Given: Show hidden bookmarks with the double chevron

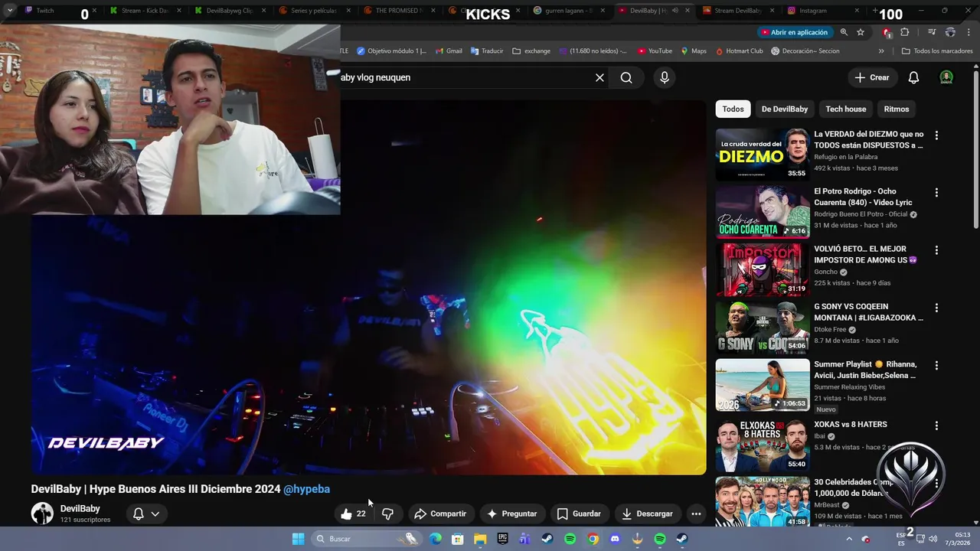Looking at the screenshot, I should [881, 51].
